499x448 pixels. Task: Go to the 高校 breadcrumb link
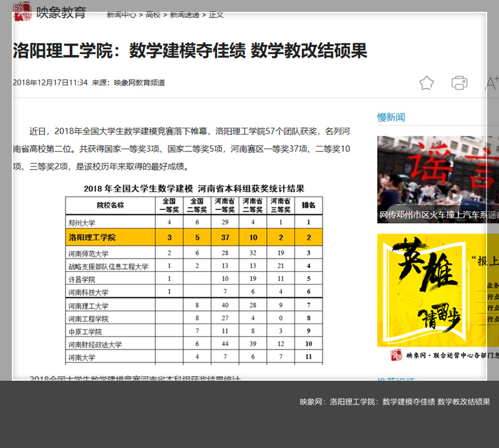click(153, 14)
